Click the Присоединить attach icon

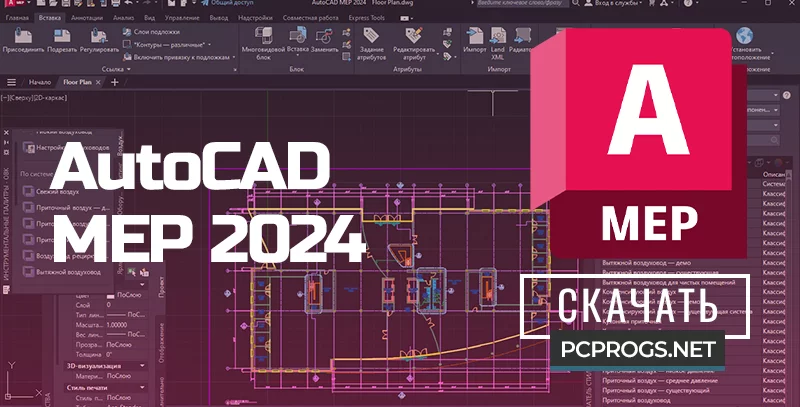pos(23,36)
